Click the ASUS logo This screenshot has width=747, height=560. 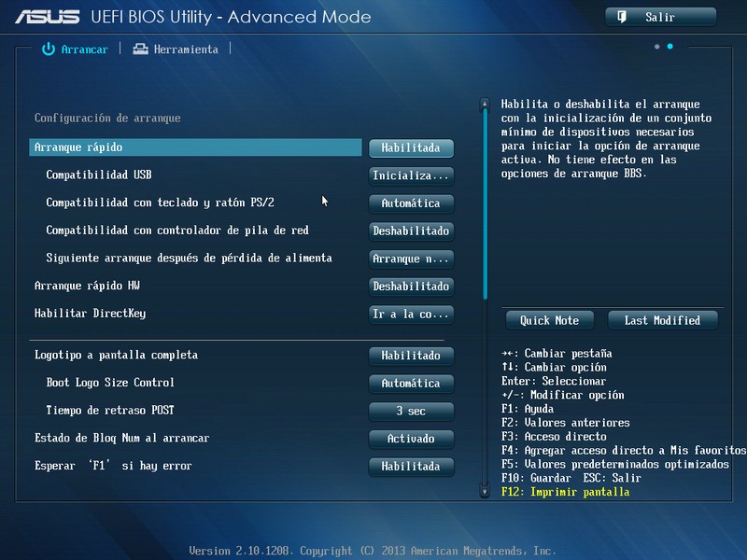tap(48, 17)
